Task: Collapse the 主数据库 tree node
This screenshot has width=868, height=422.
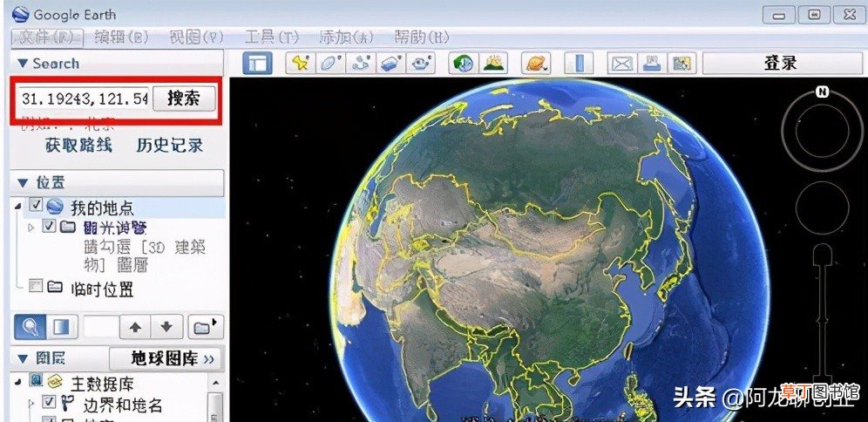Action: coord(17,382)
